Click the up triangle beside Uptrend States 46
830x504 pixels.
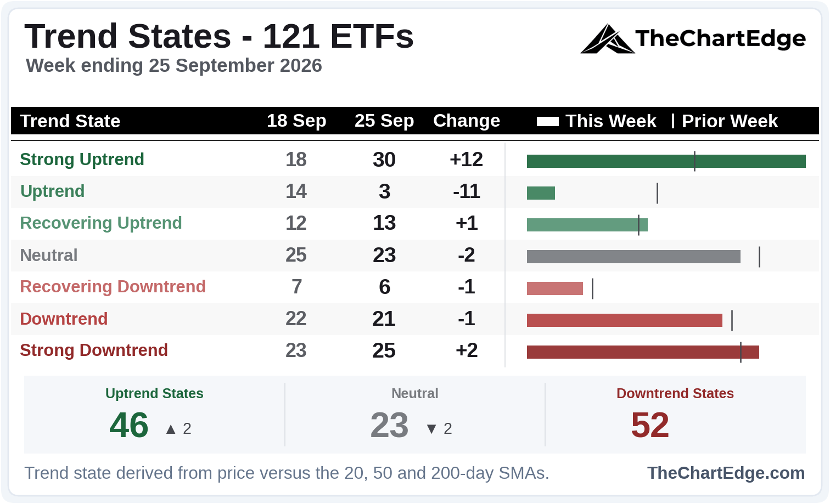coord(171,429)
